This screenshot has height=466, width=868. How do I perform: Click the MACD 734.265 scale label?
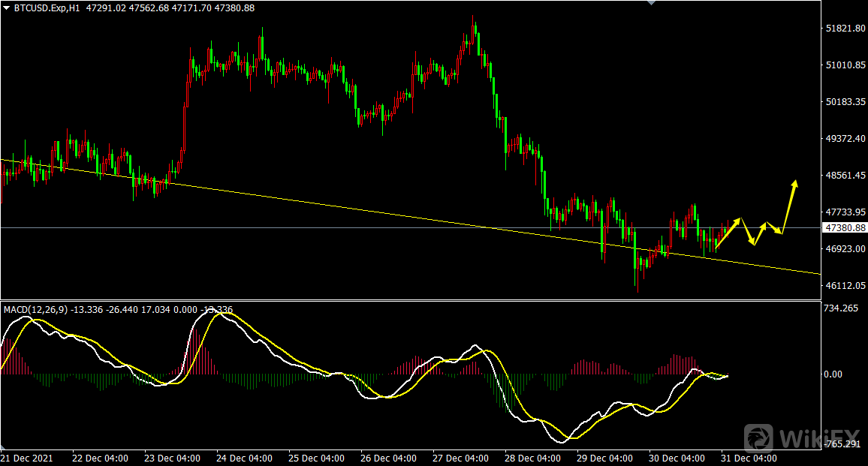pyautogui.click(x=841, y=308)
